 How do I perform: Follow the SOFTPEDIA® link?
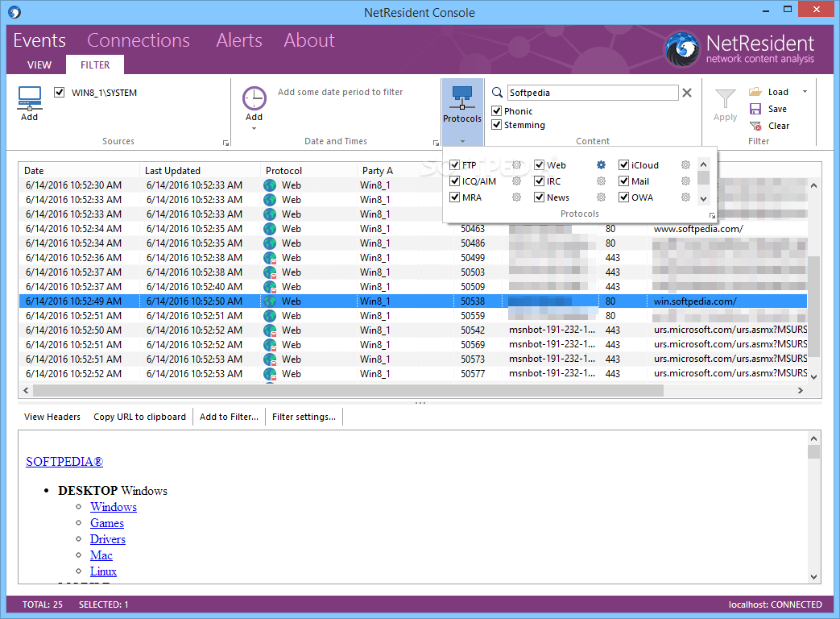[64, 462]
